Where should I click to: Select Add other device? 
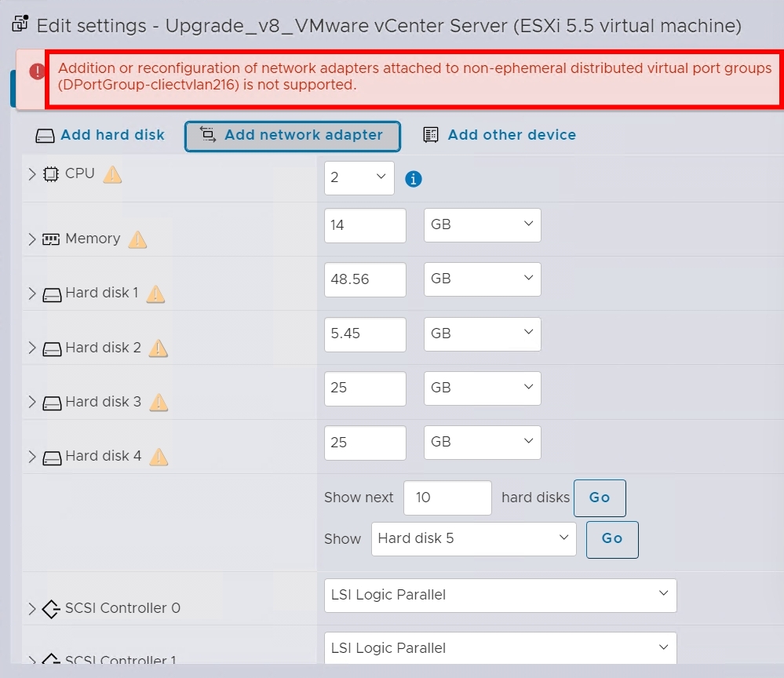(500, 135)
